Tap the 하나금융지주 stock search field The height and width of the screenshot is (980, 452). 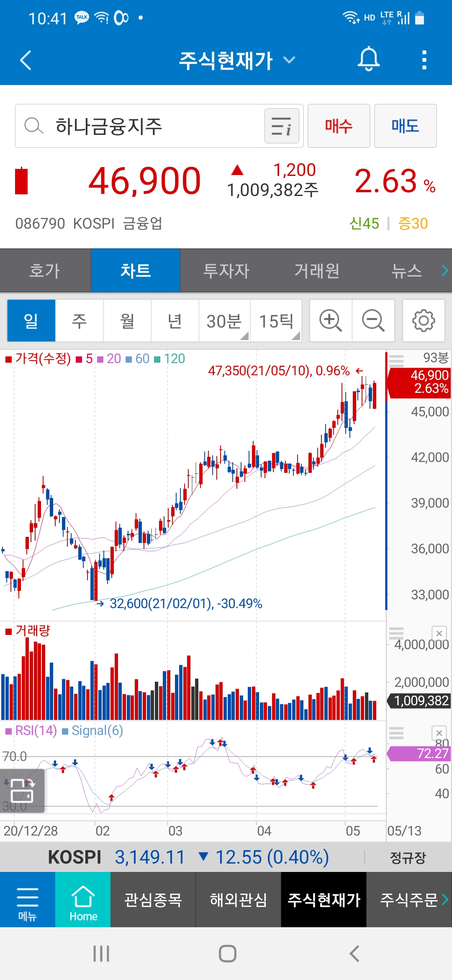138,126
